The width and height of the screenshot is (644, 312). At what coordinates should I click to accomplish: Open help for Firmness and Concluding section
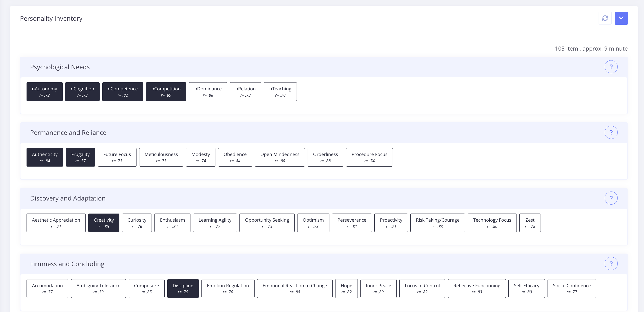(x=611, y=264)
